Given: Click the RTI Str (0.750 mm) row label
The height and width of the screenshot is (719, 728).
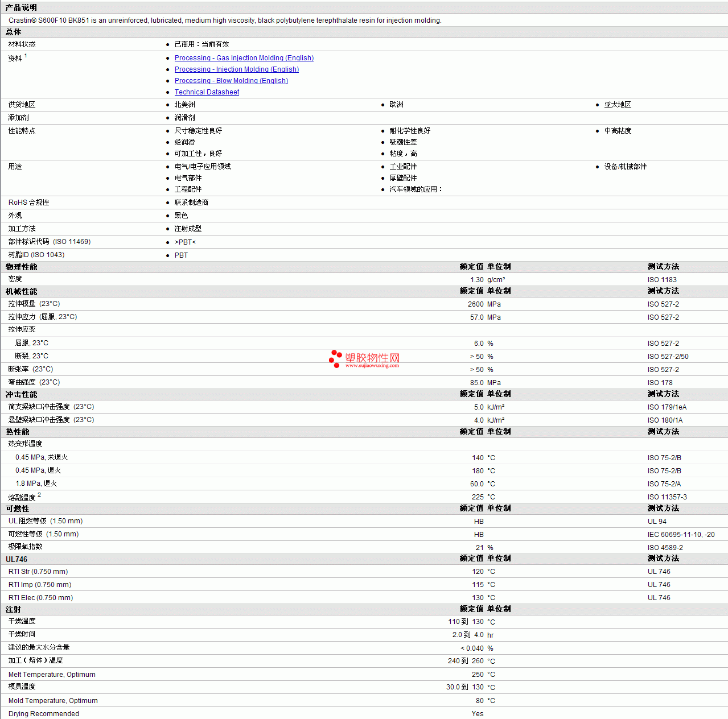Looking at the screenshot, I should click(38, 572).
